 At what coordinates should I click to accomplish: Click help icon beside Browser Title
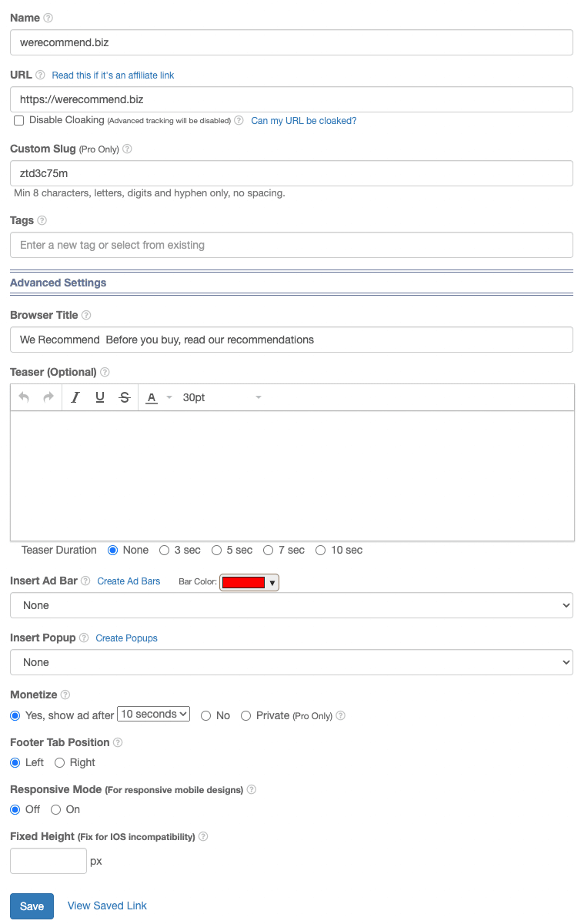tap(86, 315)
